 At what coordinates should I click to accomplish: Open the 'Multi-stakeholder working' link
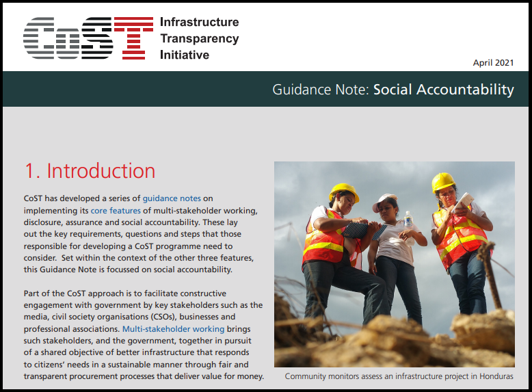[173, 329]
